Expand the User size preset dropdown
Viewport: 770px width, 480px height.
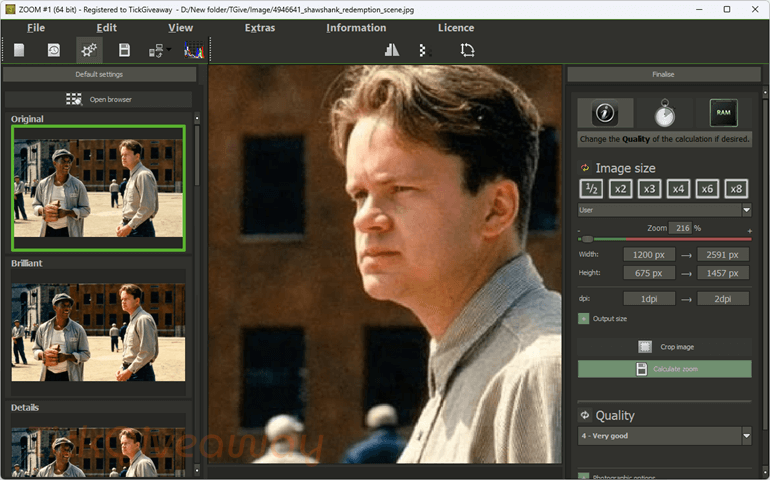(x=664, y=210)
